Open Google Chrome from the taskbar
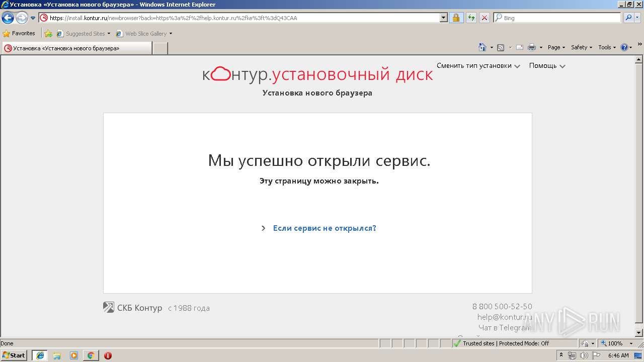Screen dimensions: 644x362 click(91, 355)
